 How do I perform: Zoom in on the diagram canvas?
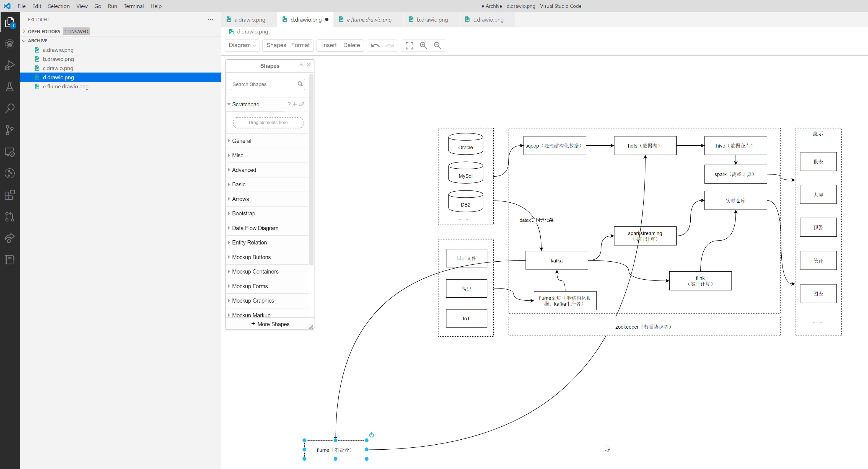(x=423, y=45)
